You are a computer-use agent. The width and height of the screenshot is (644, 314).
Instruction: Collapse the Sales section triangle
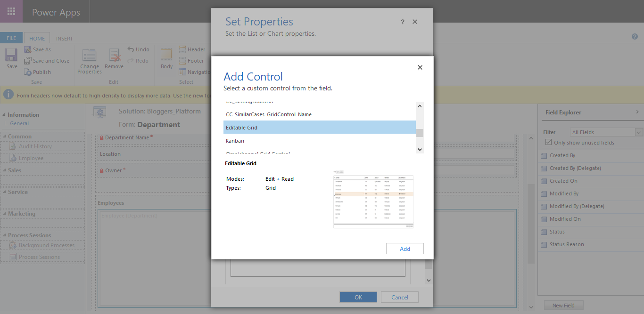coord(4,170)
